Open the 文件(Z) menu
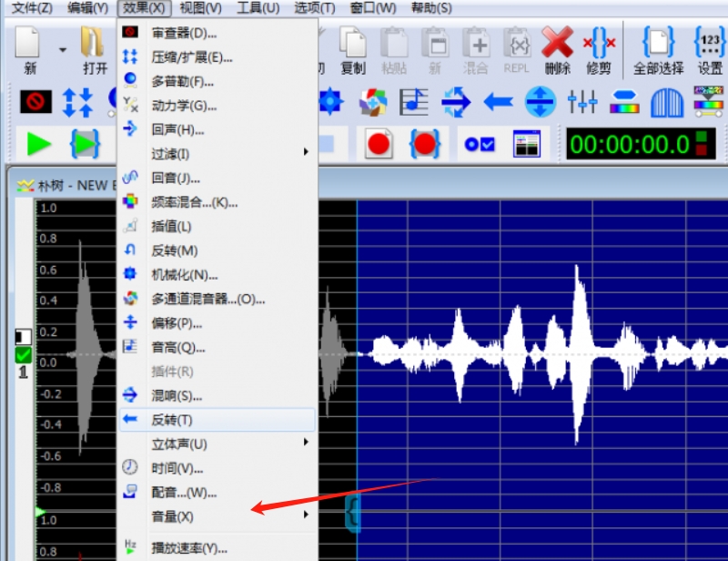Image resolution: width=728 pixels, height=561 pixels. tap(32, 8)
